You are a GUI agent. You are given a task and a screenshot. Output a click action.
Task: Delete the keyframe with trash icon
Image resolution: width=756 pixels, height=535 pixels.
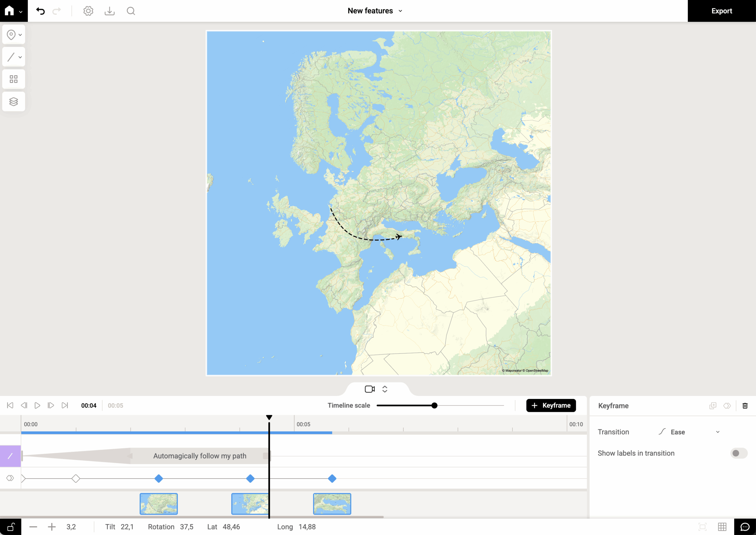pyautogui.click(x=745, y=406)
